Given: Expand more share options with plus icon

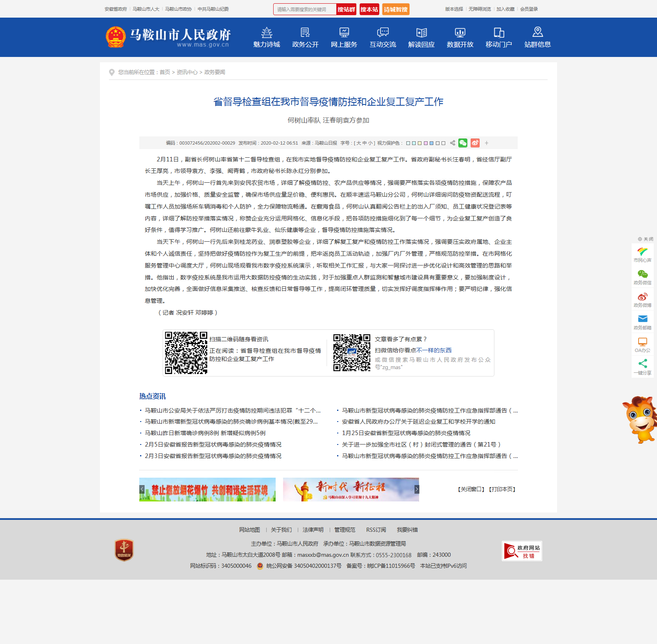Looking at the screenshot, I should point(487,143).
